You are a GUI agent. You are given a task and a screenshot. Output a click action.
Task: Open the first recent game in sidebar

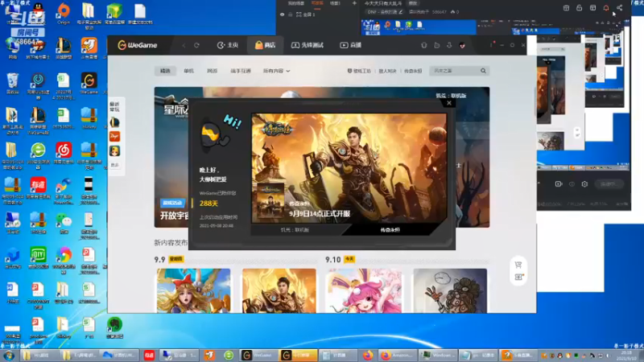coord(114,122)
